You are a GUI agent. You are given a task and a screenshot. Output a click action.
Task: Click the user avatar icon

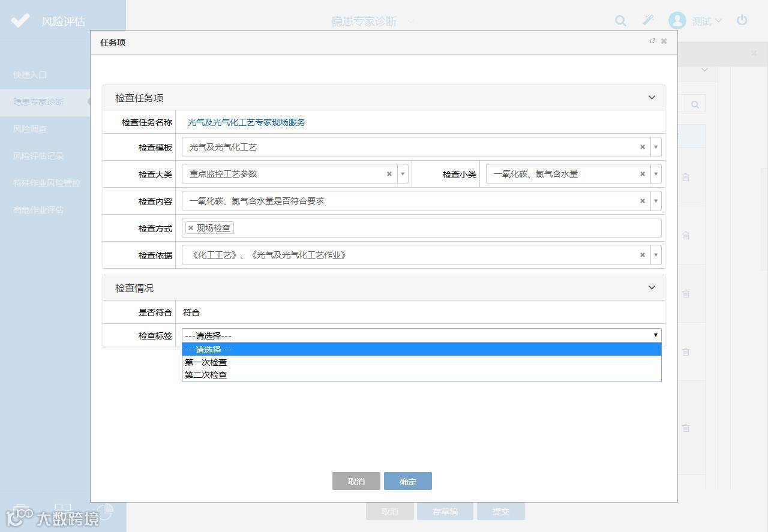pos(677,20)
